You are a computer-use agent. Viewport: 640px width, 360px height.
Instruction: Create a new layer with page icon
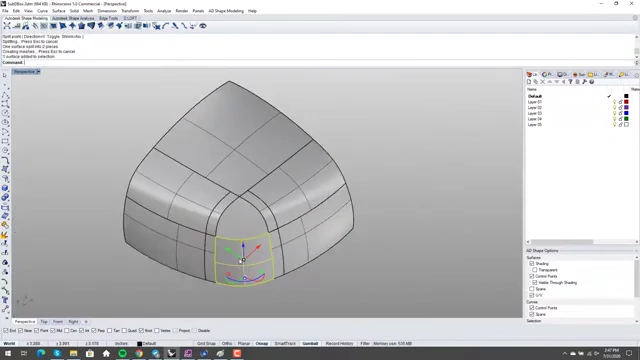(529, 82)
